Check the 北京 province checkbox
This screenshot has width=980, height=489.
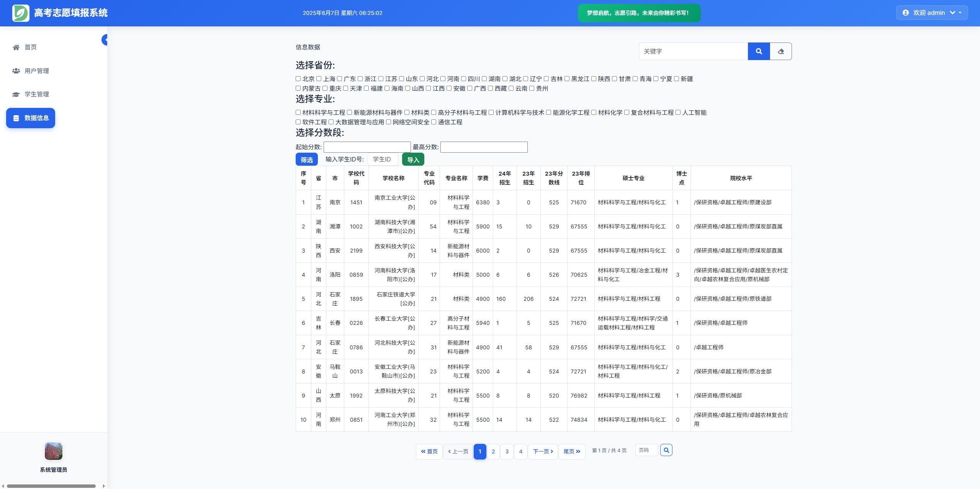coord(298,79)
